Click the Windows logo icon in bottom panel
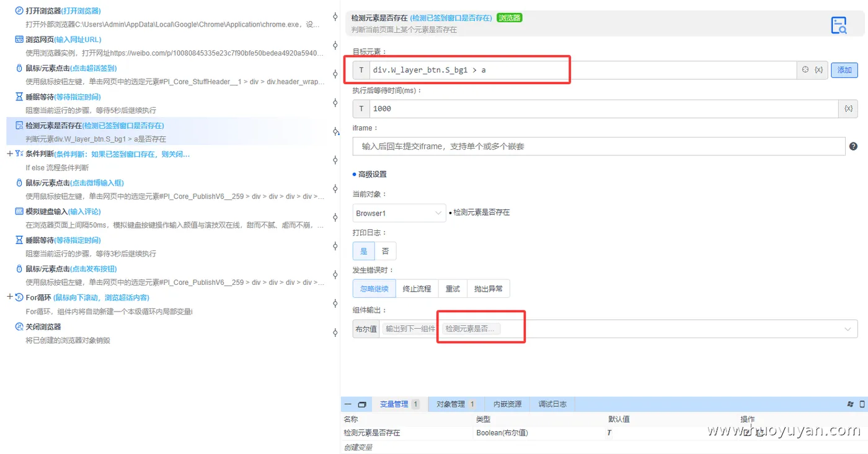 [x=850, y=404]
